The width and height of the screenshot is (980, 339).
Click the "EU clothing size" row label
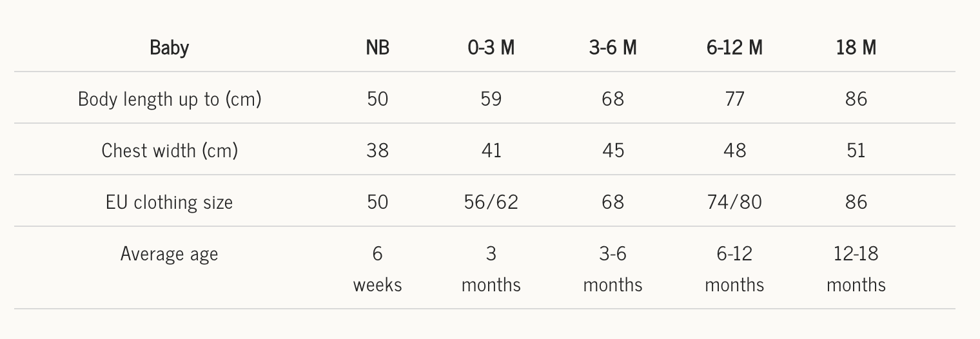coord(169,202)
